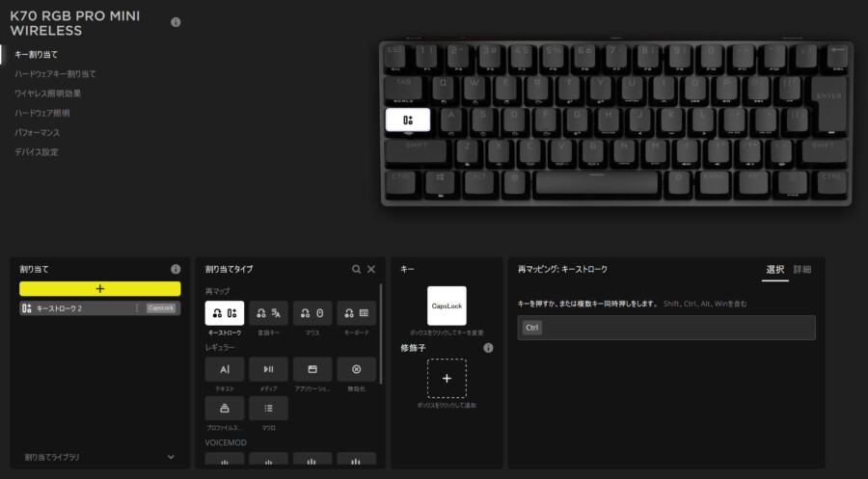Open the search icon in 割り当てタイプ panel
The image size is (868, 479).
coord(357,269)
